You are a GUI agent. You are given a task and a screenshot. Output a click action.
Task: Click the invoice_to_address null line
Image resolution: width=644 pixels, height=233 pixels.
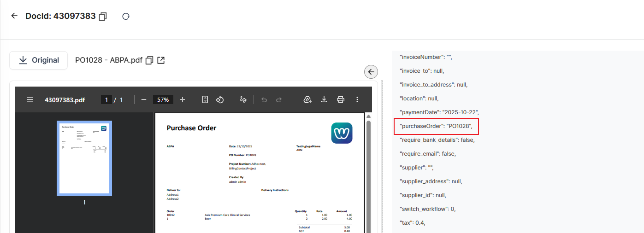(x=434, y=84)
